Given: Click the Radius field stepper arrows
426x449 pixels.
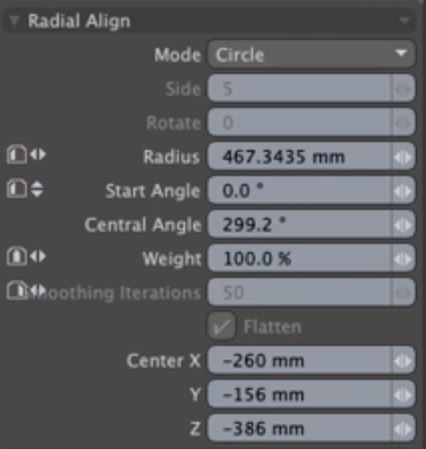Looking at the screenshot, I should pyautogui.click(x=403, y=157).
